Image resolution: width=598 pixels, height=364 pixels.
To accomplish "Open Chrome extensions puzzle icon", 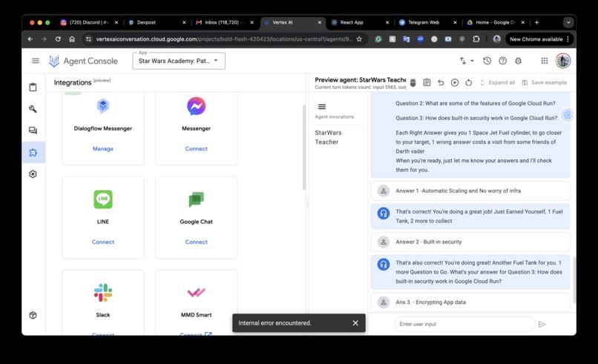I will pyautogui.click(x=476, y=39).
